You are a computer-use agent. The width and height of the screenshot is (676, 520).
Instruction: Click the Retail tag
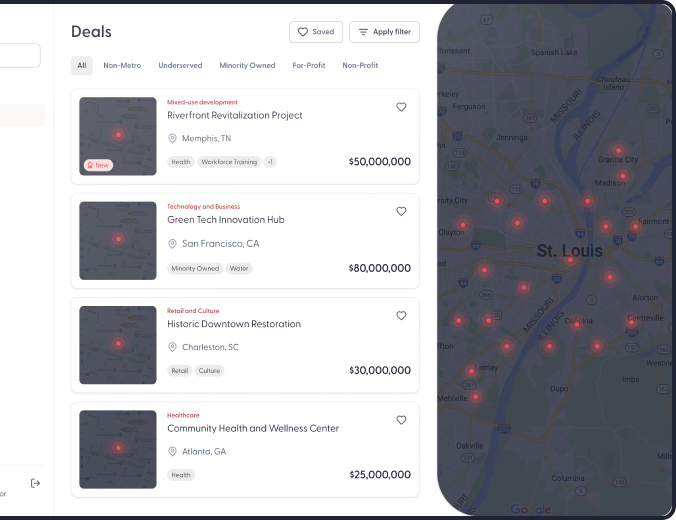click(x=180, y=371)
